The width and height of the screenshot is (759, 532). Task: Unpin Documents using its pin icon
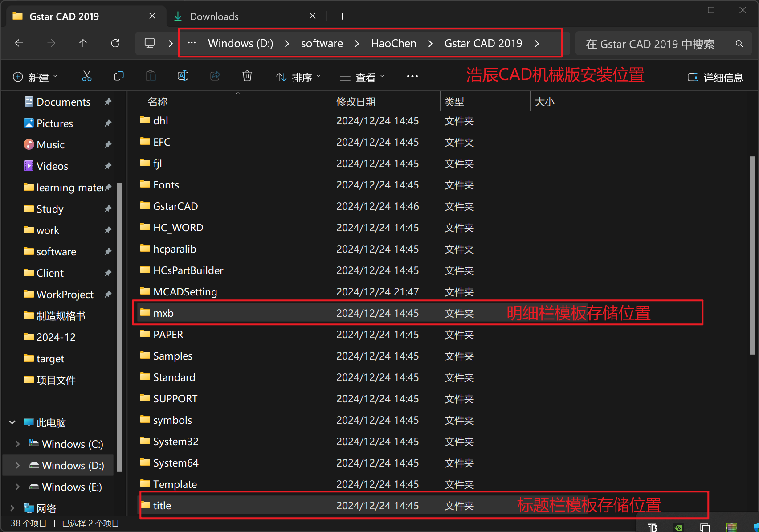pyautogui.click(x=108, y=102)
